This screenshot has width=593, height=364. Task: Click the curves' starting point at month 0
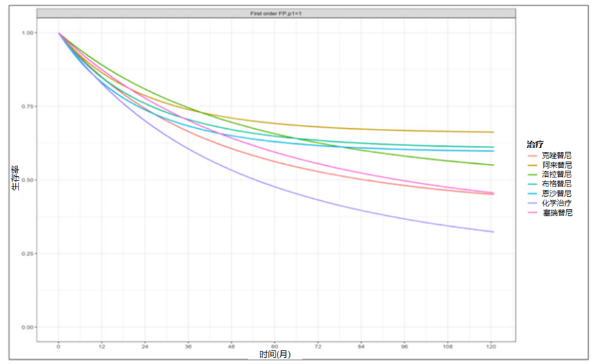pyautogui.click(x=59, y=33)
